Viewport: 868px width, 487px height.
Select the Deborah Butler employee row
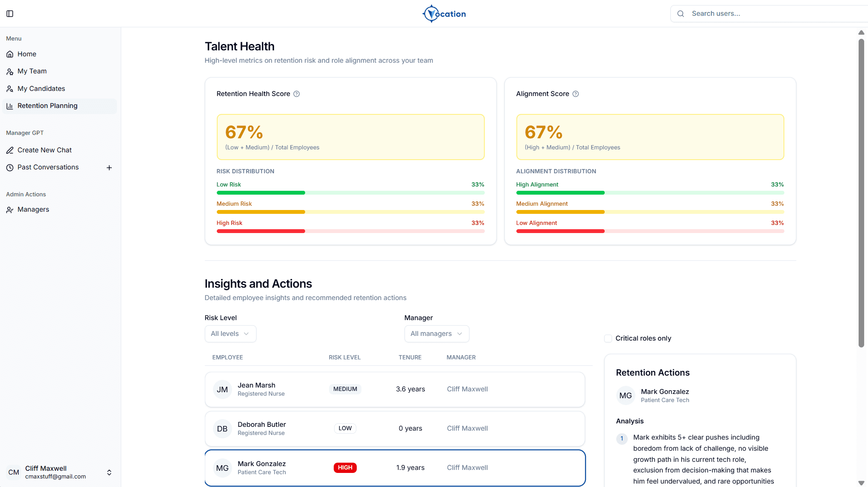click(x=395, y=429)
